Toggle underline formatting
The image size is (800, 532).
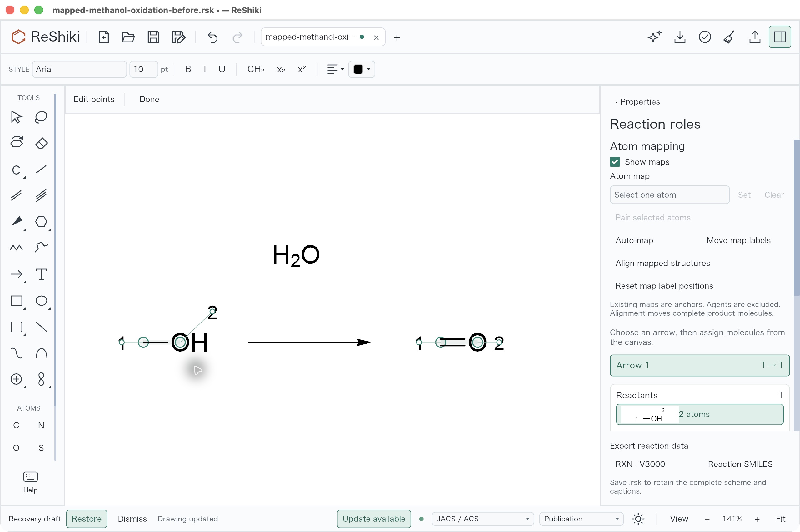click(222, 69)
